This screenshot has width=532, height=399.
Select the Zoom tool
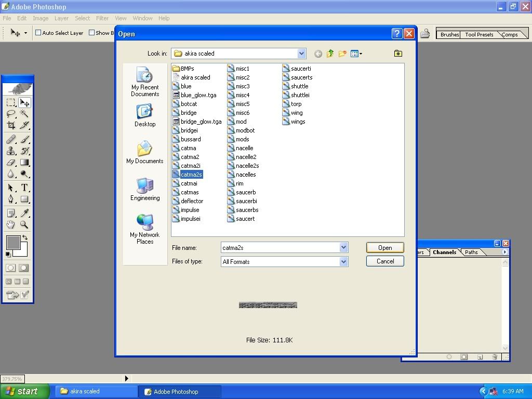24,224
